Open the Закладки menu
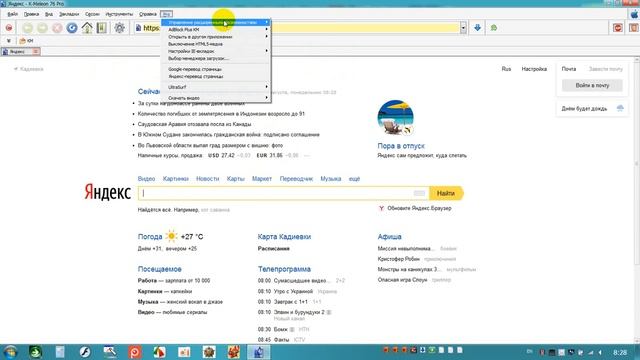640x360 pixels. (x=69, y=14)
